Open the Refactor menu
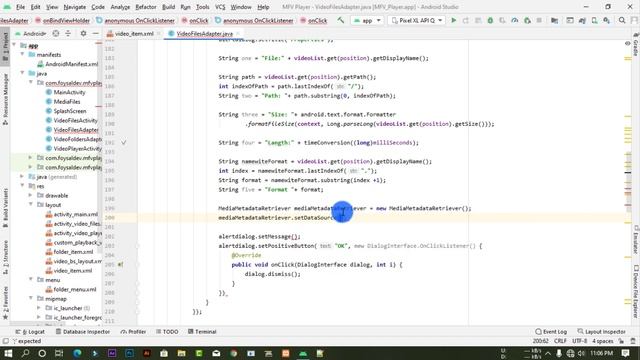The height and width of the screenshot is (360, 640). point(146,7)
